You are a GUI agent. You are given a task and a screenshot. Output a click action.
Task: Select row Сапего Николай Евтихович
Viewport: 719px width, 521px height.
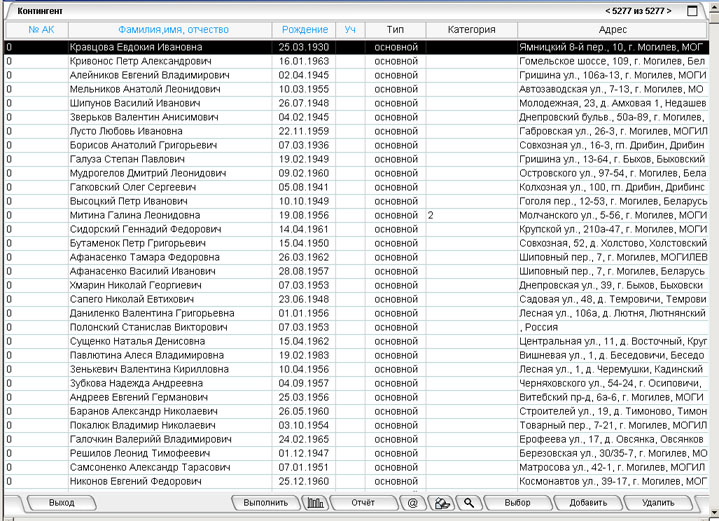point(356,299)
